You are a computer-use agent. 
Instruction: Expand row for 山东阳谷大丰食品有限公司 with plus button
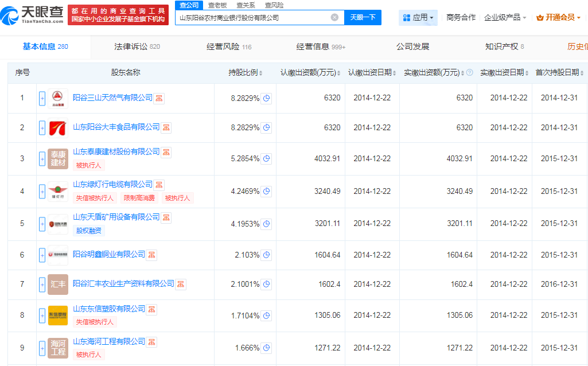pyautogui.click(x=42, y=127)
